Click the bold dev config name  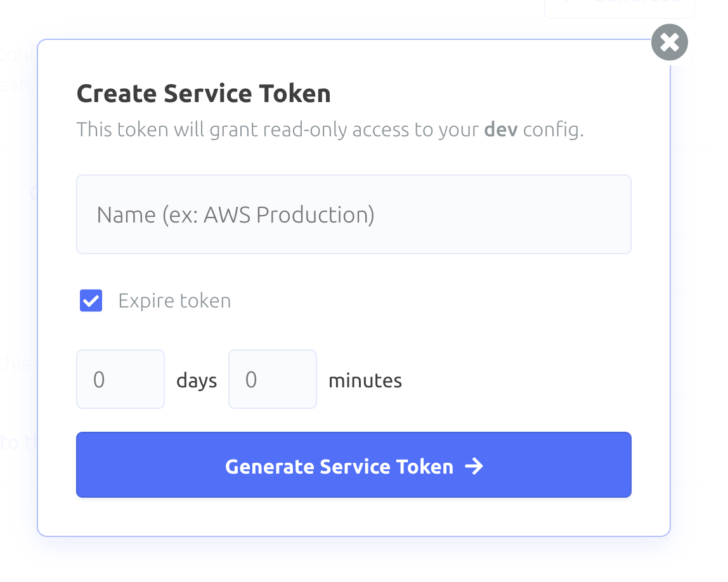pyautogui.click(x=500, y=129)
